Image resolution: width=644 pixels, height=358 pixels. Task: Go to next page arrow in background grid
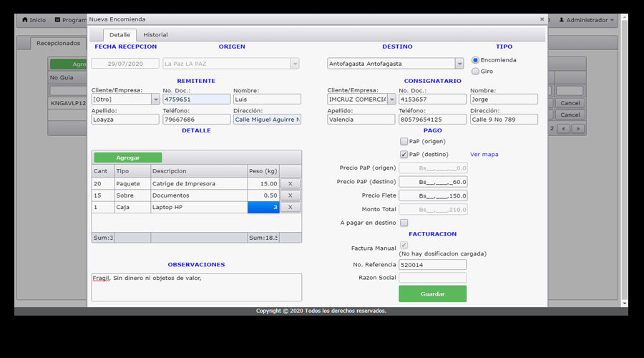click(x=578, y=129)
